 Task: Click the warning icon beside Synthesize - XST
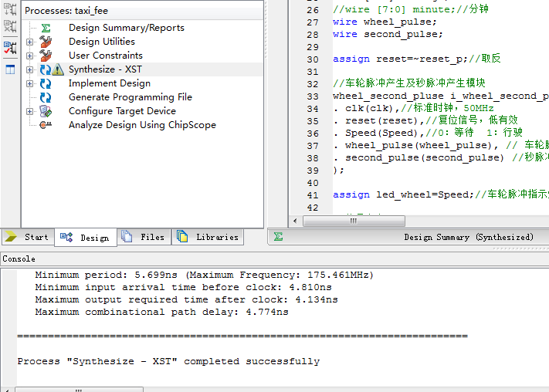[x=58, y=69]
